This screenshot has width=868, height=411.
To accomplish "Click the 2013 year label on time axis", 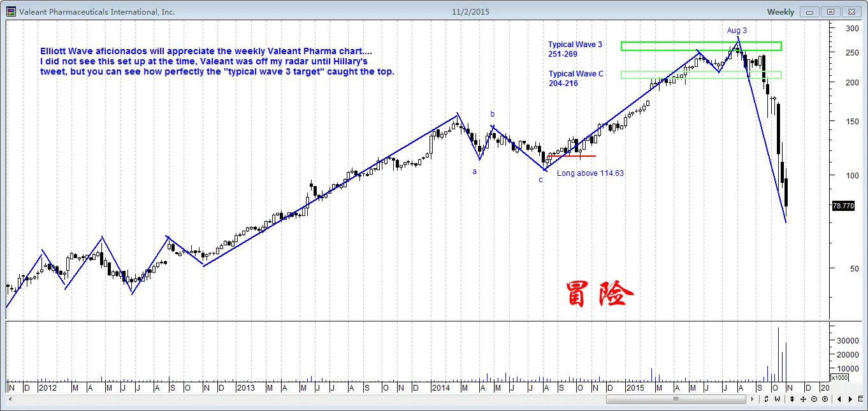I will [245, 387].
